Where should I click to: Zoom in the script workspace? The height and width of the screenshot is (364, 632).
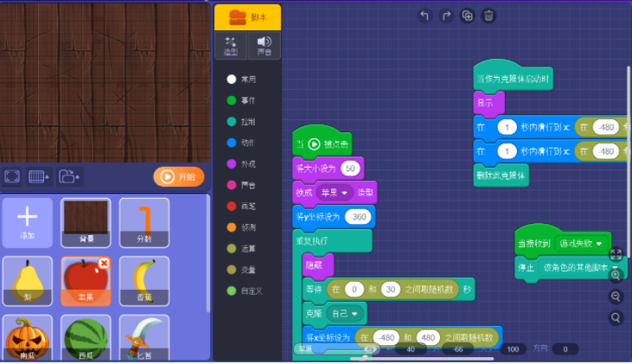616,275
